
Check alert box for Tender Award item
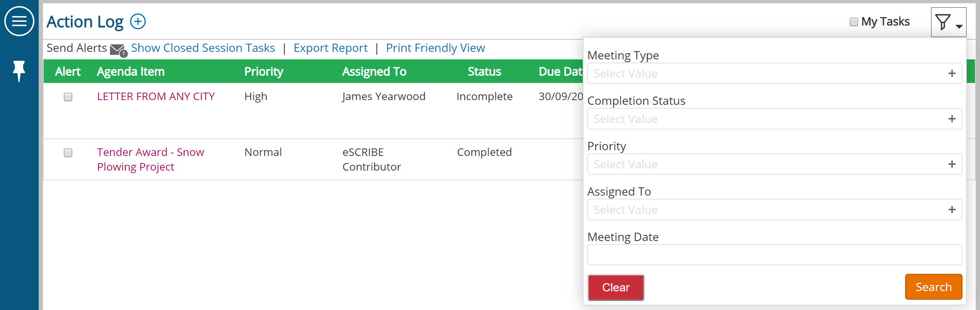[x=68, y=153]
